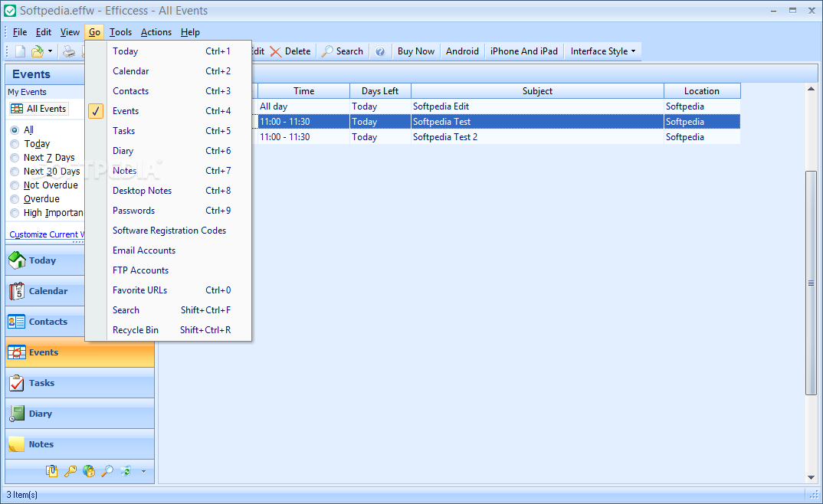Open the Actions menu
Viewport: 823px width, 504px height.
(x=156, y=32)
